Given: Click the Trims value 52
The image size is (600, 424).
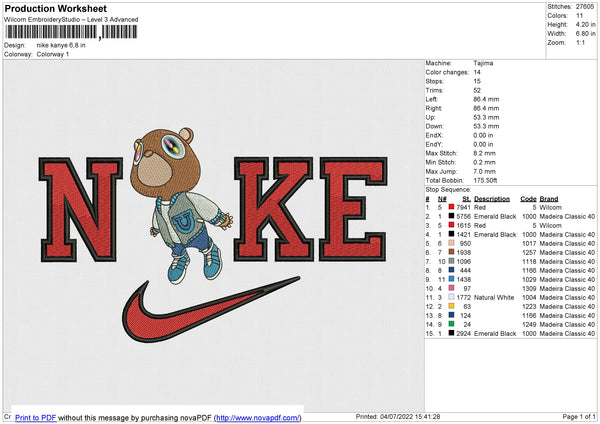Looking at the screenshot, I should coord(477,91).
